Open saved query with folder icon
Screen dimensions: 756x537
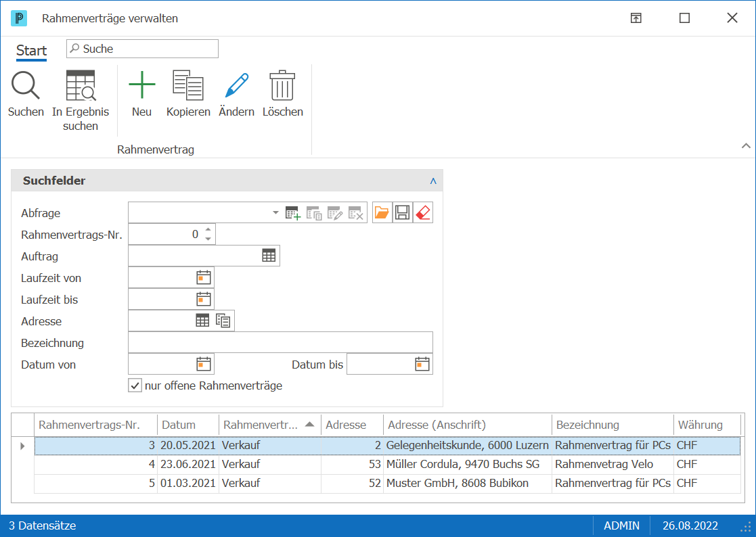pyautogui.click(x=382, y=212)
